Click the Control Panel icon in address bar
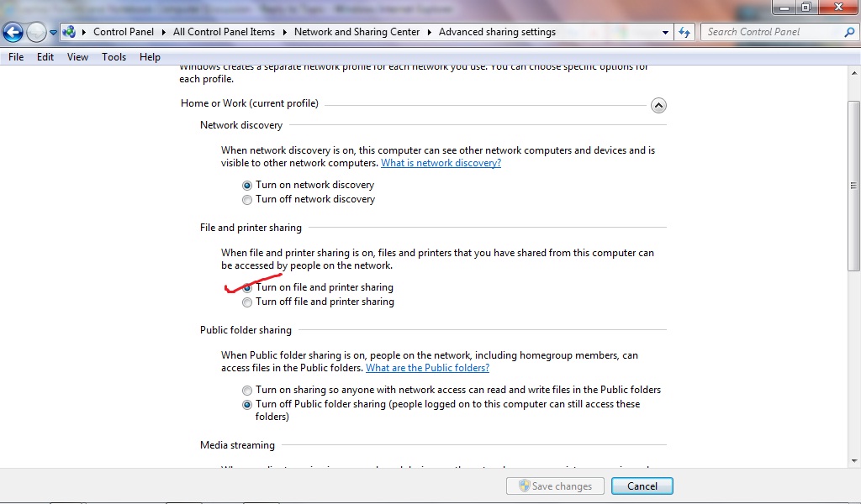 69,32
